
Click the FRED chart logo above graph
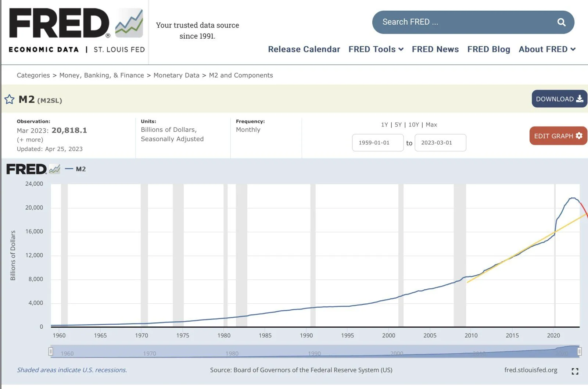tap(33, 169)
